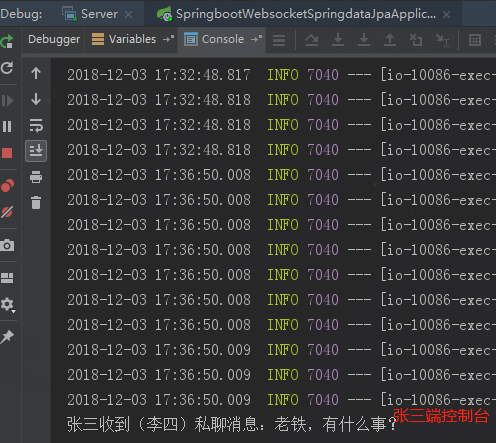
Task: Close the Server debug tab
Action: coord(129,15)
